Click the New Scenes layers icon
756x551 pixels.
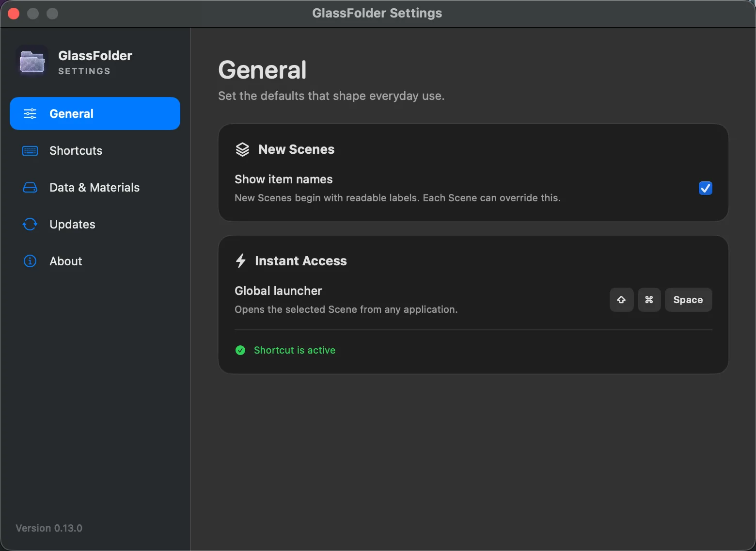242,149
